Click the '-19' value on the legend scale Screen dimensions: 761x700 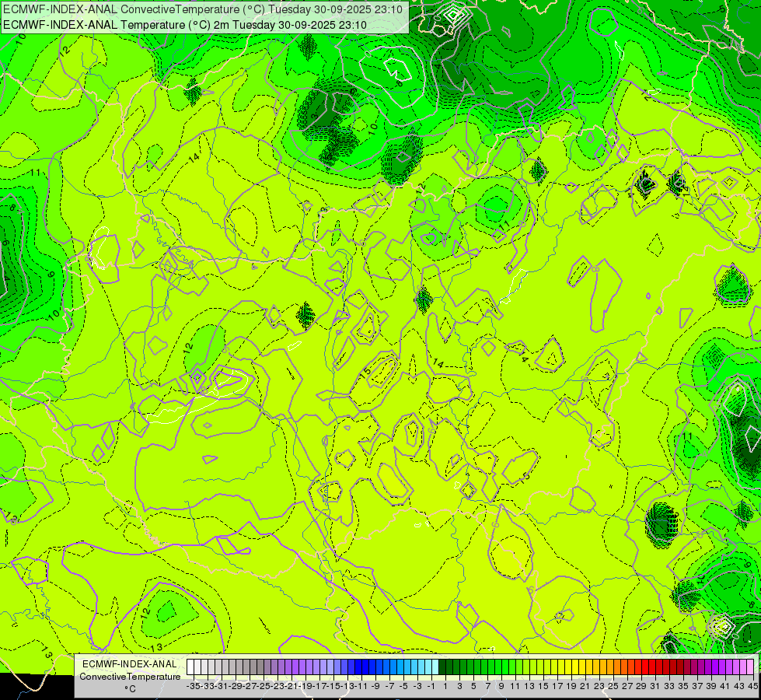click(306, 686)
